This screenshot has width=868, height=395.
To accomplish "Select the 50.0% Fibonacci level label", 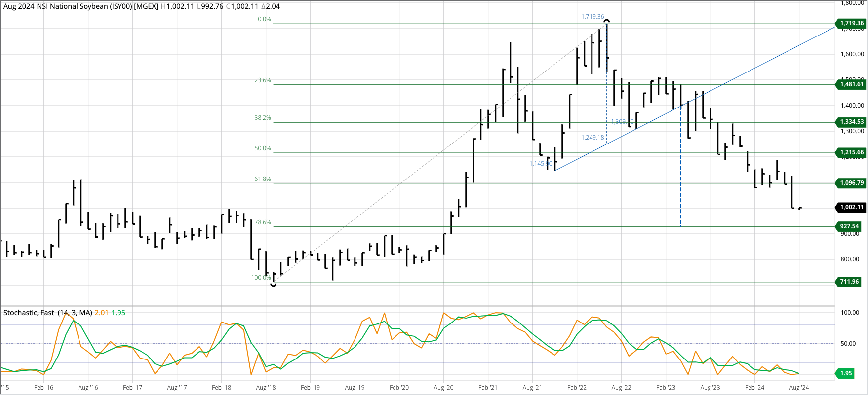I will point(263,148).
